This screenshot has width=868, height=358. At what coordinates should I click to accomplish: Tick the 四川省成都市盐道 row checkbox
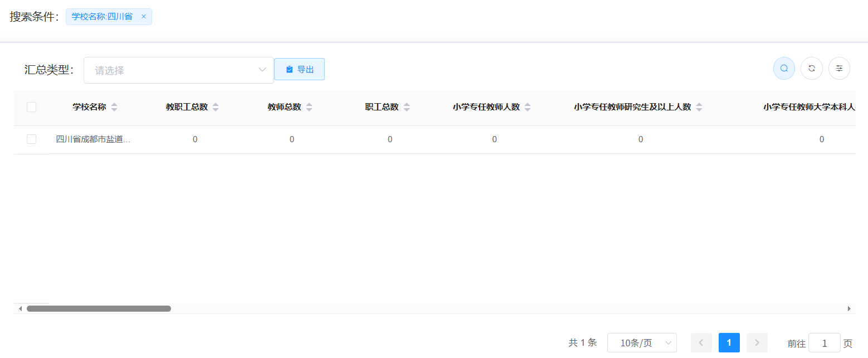[x=32, y=139]
